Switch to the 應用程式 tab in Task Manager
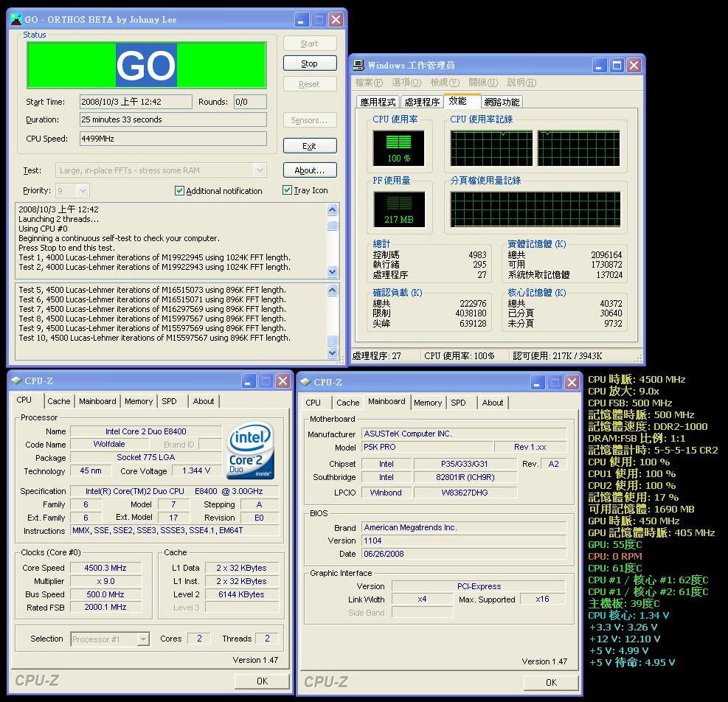The height and width of the screenshot is (702, 728). tap(378, 102)
